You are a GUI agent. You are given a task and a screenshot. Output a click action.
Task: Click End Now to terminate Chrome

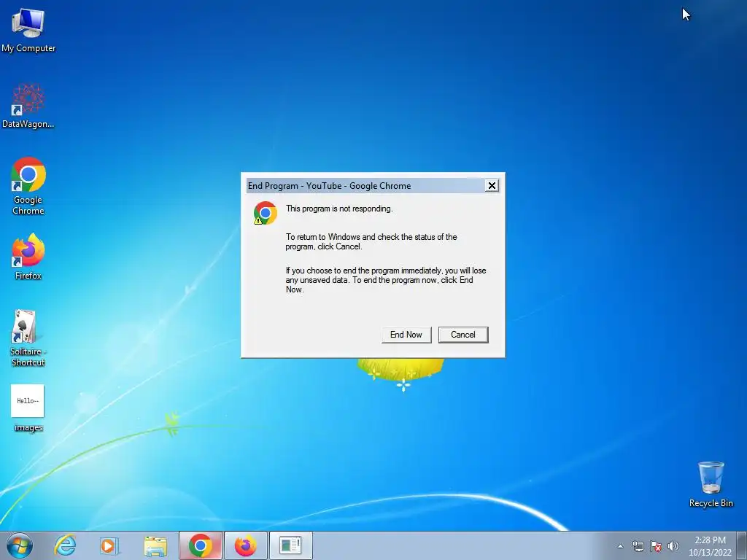click(x=406, y=335)
